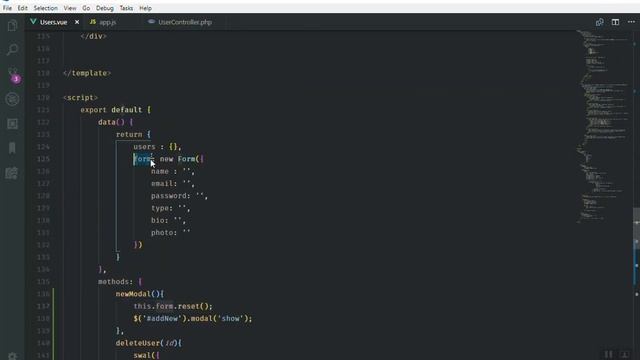640x360 pixels.
Task: Open the Debug menu
Action: 105,8
